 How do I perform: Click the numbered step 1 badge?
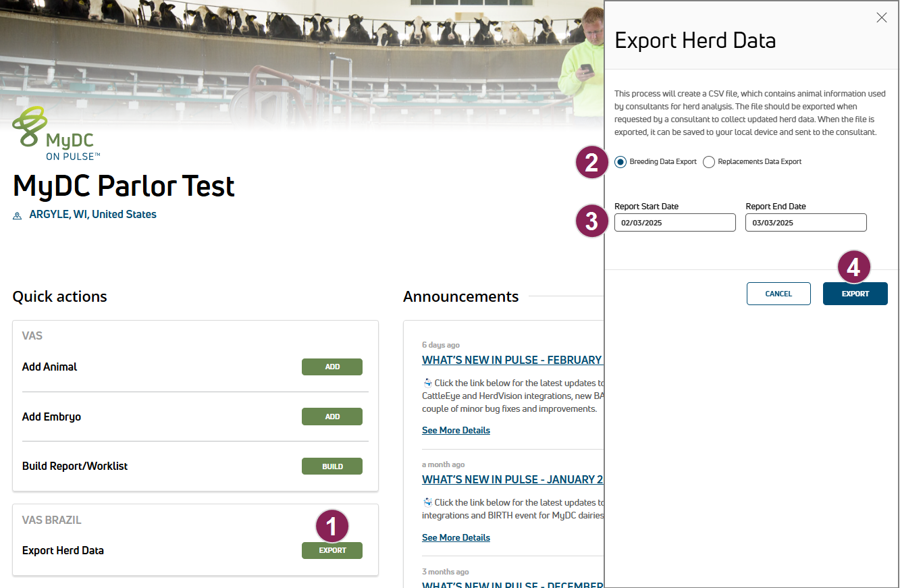click(332, 526)
